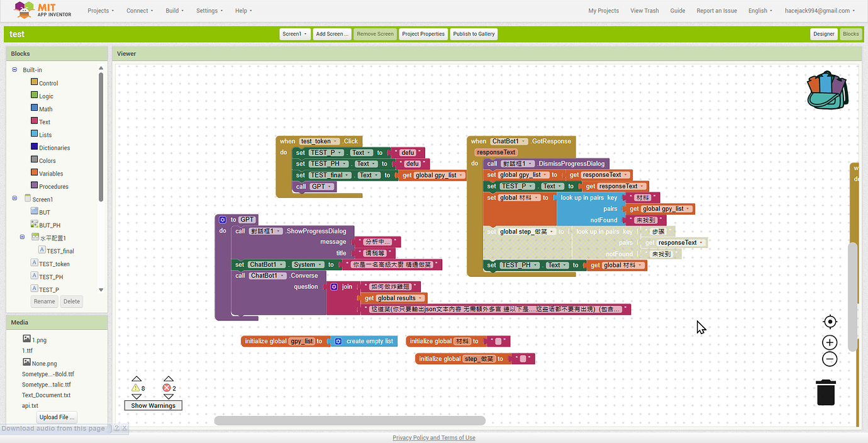868x443 pixels.
Task: Open the Control blocks drawer
Action: tap(48, 82)
